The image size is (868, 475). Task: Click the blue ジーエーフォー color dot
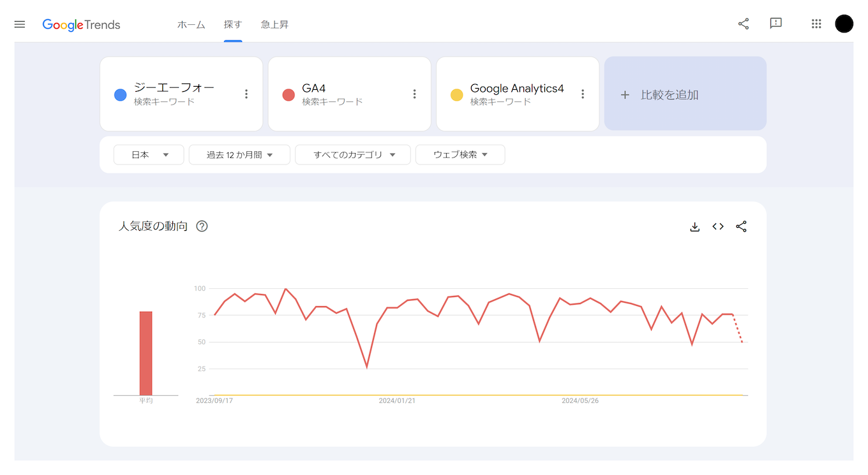tap(120, 95)
